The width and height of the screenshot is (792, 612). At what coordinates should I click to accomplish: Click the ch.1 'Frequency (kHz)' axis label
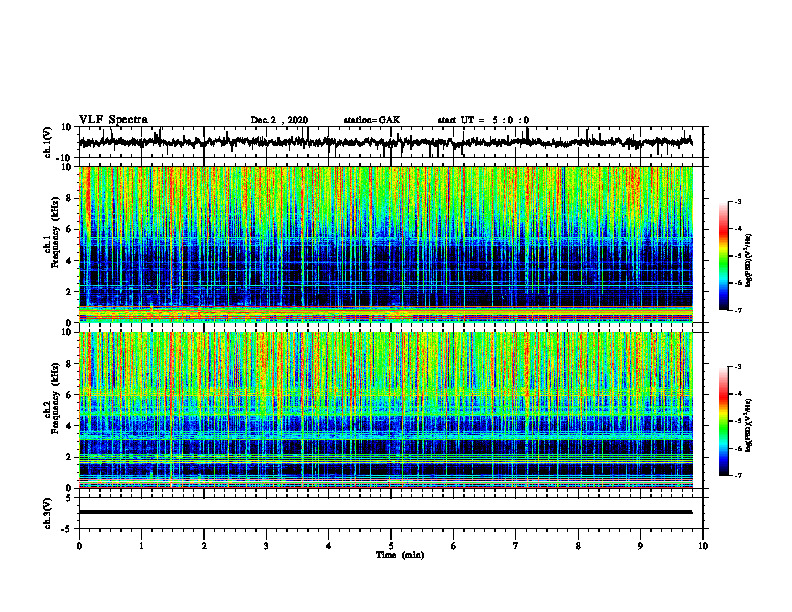[55, 233]
